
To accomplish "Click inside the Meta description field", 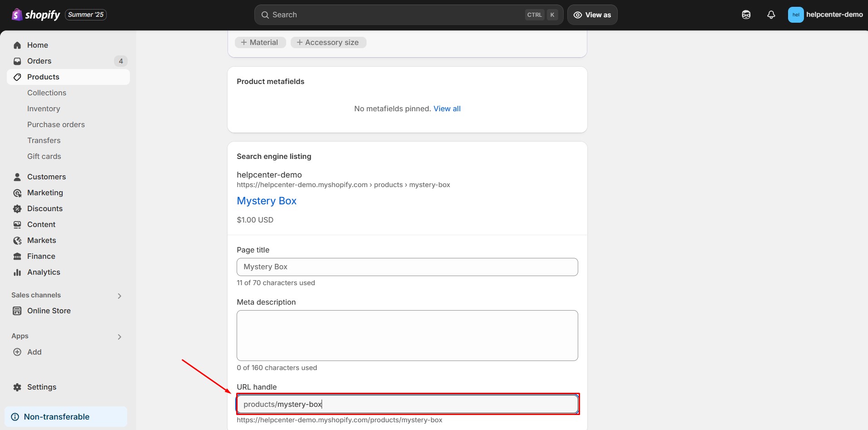I will tap(407, 336).
